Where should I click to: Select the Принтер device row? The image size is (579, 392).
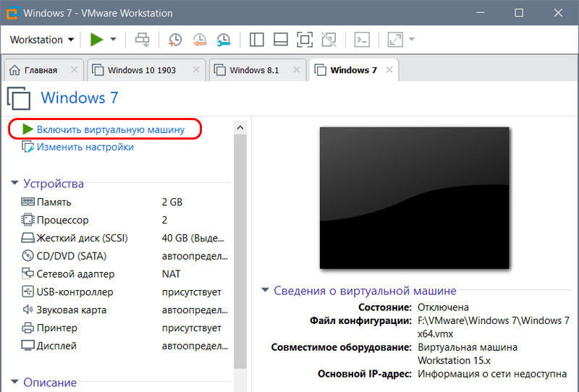[x=124, y=328]
